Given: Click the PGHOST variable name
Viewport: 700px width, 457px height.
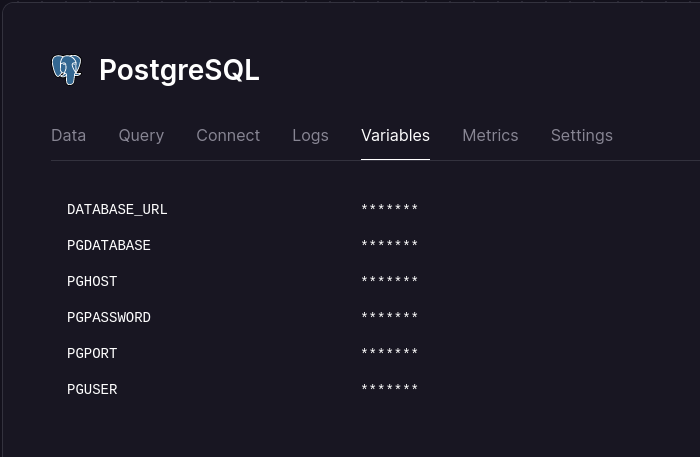Looking at the screenshot, I should [92, 282].
